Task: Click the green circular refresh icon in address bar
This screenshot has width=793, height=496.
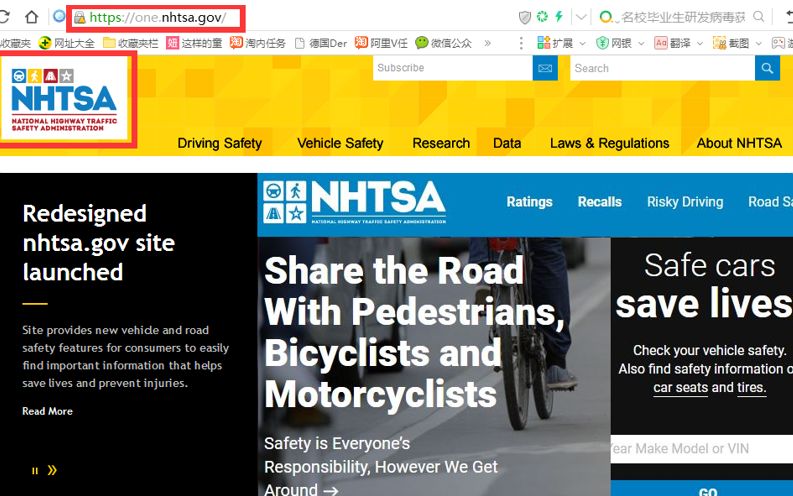Action: point(542,17)
